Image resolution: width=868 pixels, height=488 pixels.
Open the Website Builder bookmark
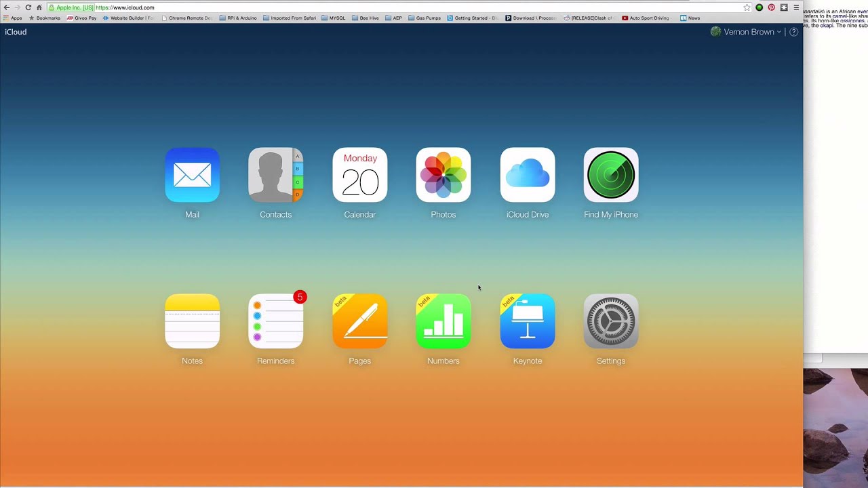128,18
